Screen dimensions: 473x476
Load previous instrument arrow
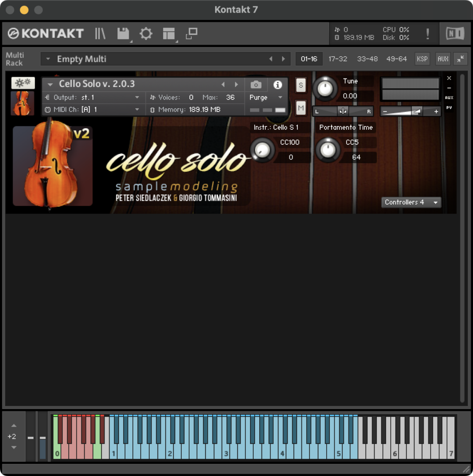(223, 85)
